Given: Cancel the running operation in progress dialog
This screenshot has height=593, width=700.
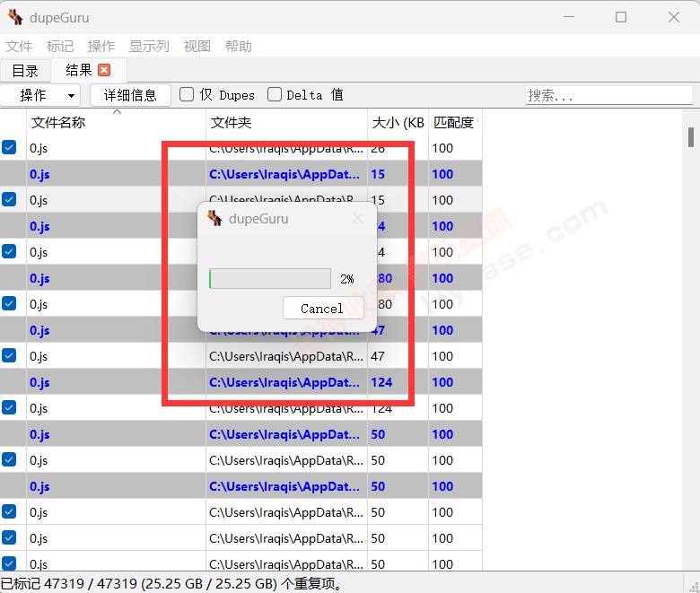Looking at the screenshot, I should pos(323,309).
